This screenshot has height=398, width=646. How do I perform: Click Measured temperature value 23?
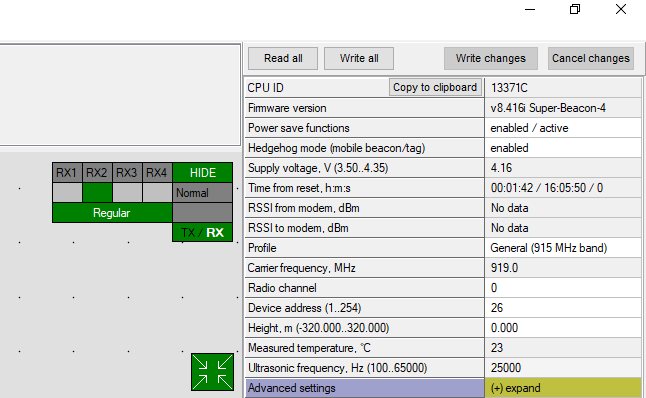[x=563, y=348]
